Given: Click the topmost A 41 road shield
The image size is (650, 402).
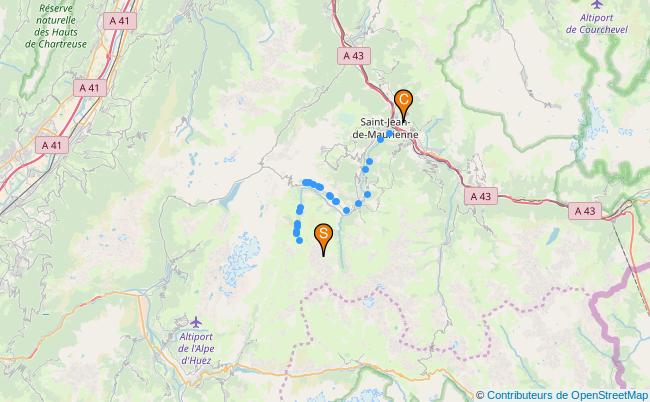Looking at the screenshot, I should coord(120,21).
